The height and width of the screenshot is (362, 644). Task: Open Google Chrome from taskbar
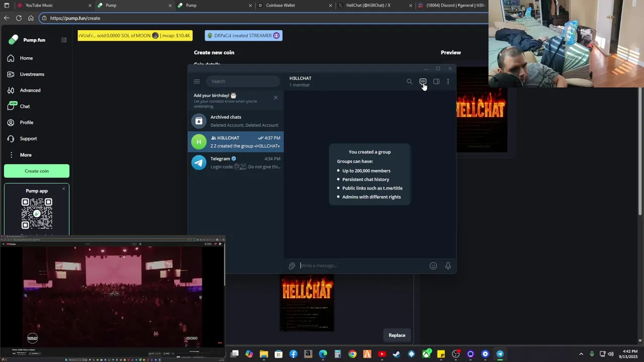352,354
